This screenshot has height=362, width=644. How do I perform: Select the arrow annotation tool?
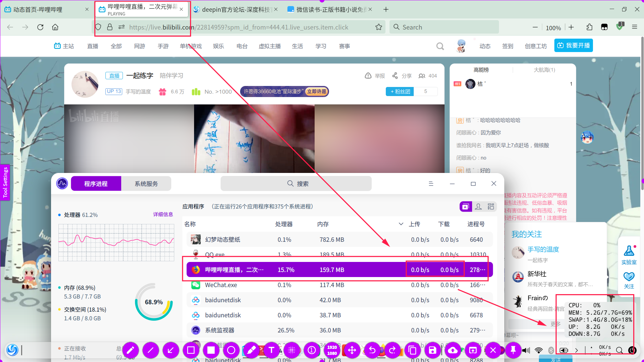click(171, 350)
